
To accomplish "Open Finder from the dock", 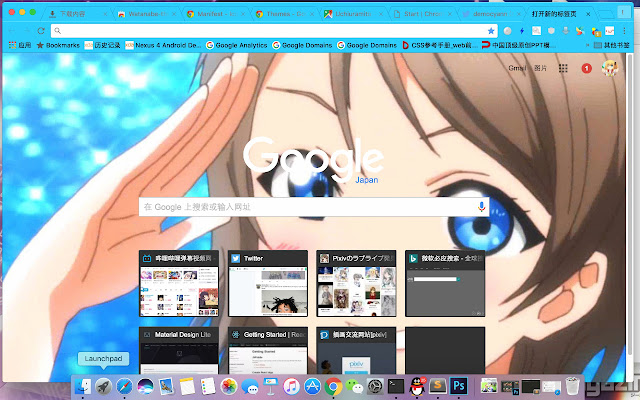I will point(83,386).
